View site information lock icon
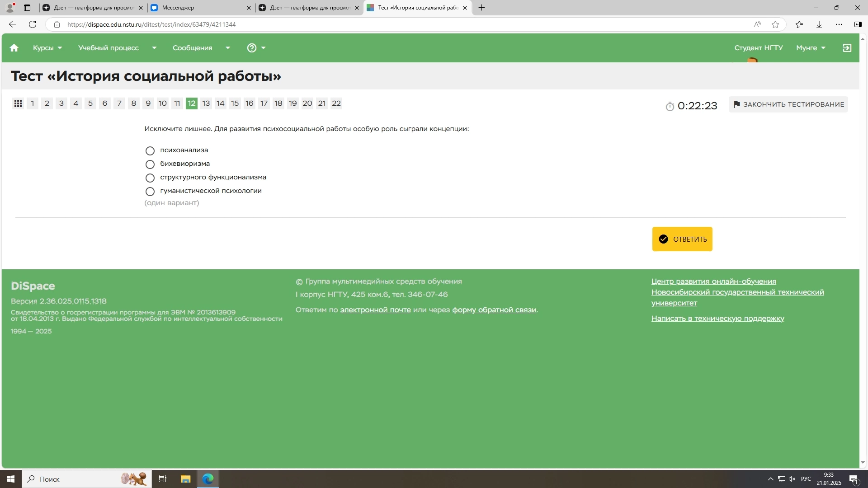 click(x=57, y=24)
